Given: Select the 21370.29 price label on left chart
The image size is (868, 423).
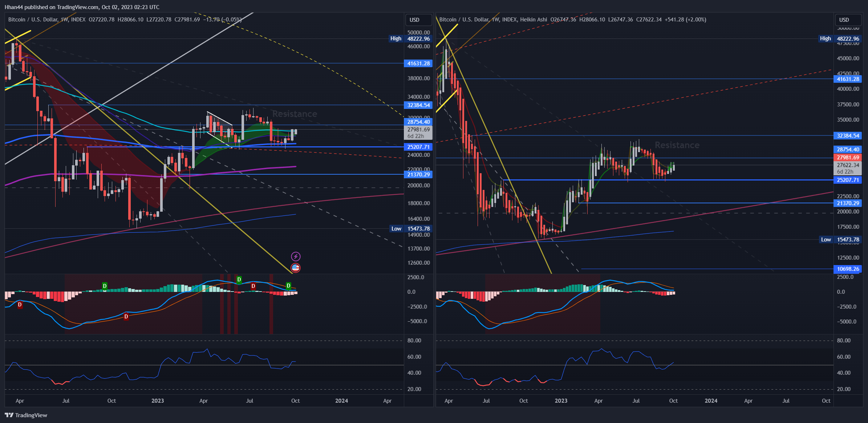Looking at the screenshot, I should (418, 174).
